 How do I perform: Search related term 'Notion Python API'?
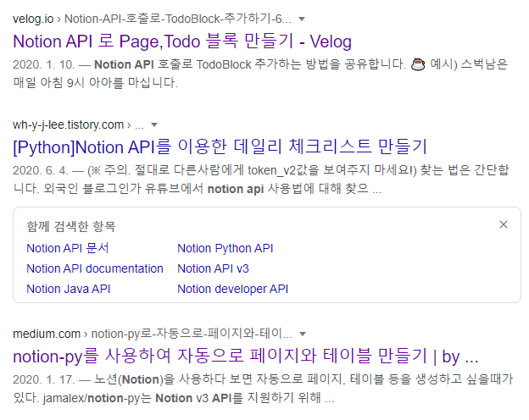pos(225,248)
